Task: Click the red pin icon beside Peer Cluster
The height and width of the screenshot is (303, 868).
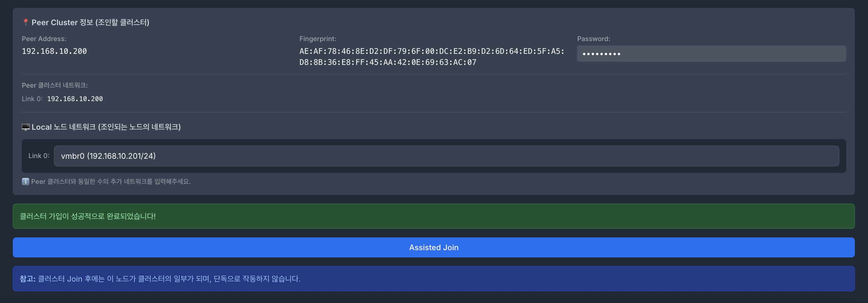Action: (x=26, y=22)
